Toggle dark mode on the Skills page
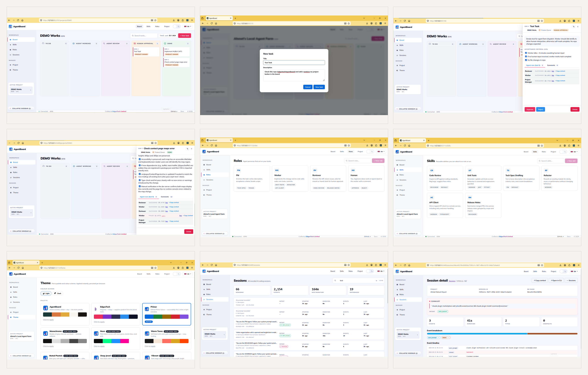The width and height of the screenshot is (588, 375). tap(563, 152)
